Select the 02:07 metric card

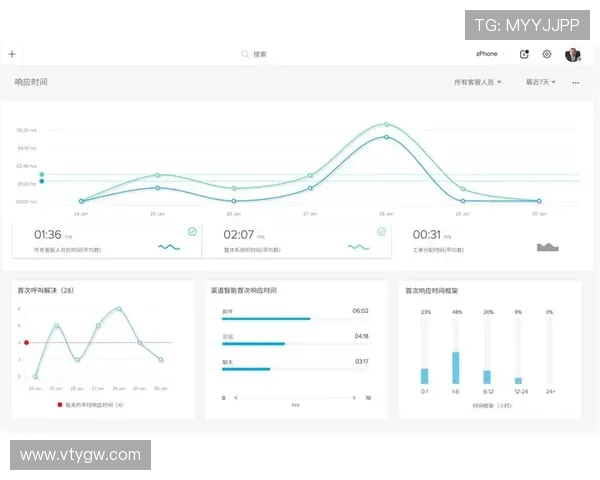[x=295, y=242]
